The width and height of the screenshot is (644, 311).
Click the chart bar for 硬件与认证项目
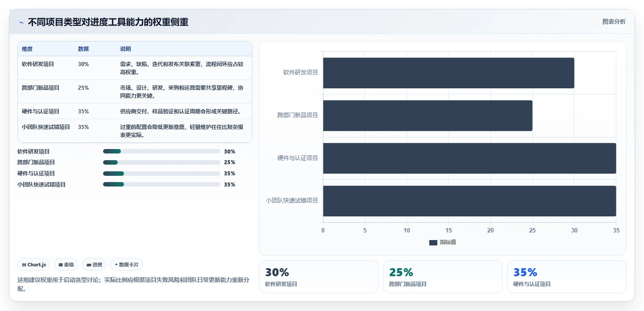(x=470, y=158)
